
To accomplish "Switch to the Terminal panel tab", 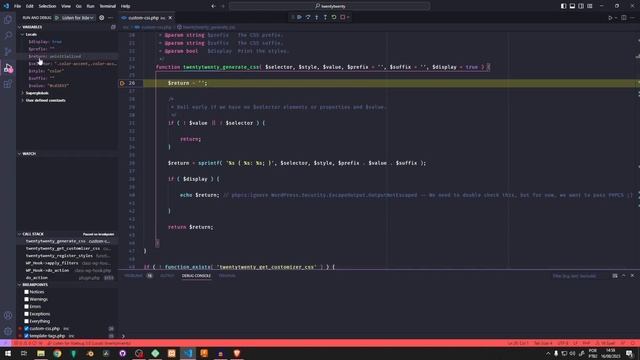I will [227, 276].
